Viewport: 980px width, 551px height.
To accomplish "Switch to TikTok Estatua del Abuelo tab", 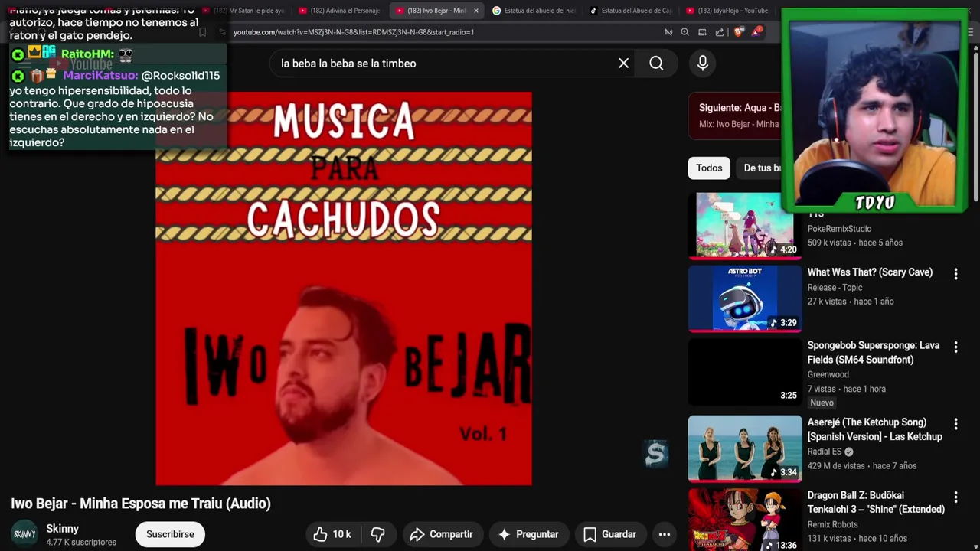I will point(630,11).
